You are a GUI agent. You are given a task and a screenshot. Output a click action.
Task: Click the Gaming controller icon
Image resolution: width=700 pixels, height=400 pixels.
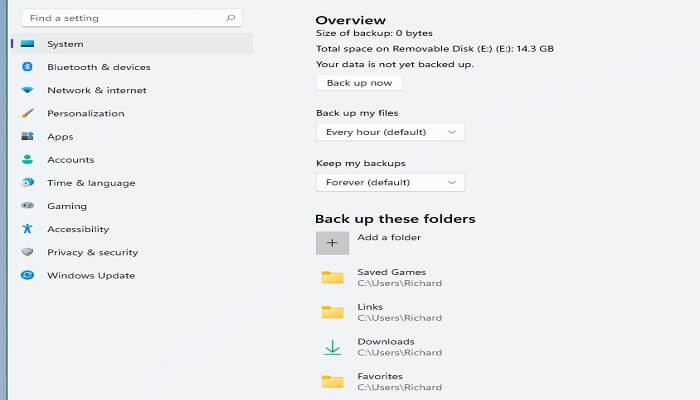pos(28,206)
